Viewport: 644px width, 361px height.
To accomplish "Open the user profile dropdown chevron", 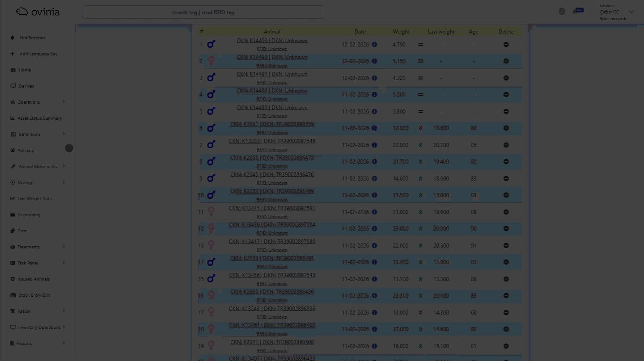I will coord(631,12).
